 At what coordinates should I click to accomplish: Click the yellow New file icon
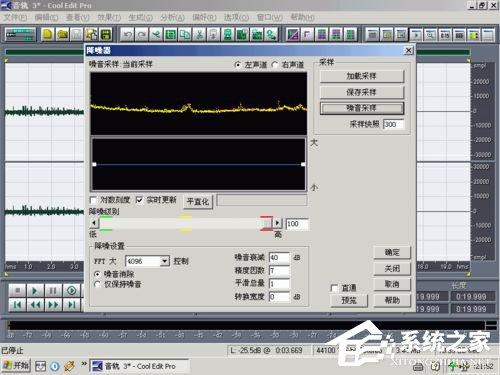click(x=48, y=34)
